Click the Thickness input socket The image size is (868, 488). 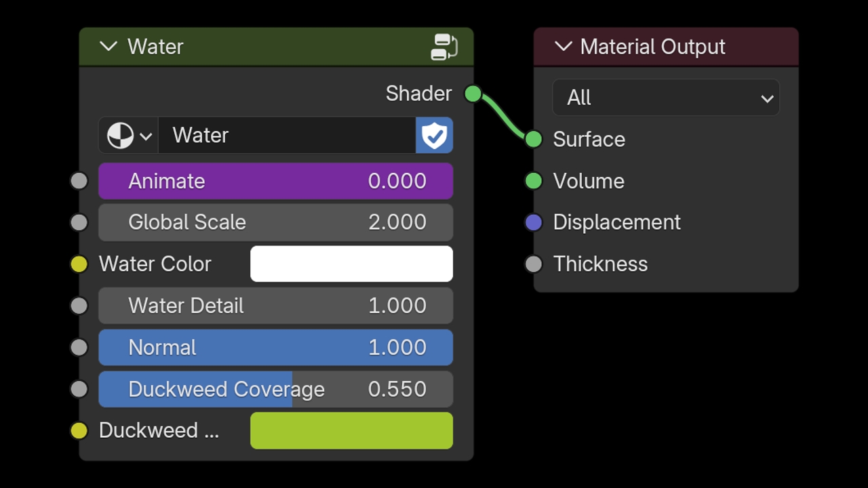point(534,264)
